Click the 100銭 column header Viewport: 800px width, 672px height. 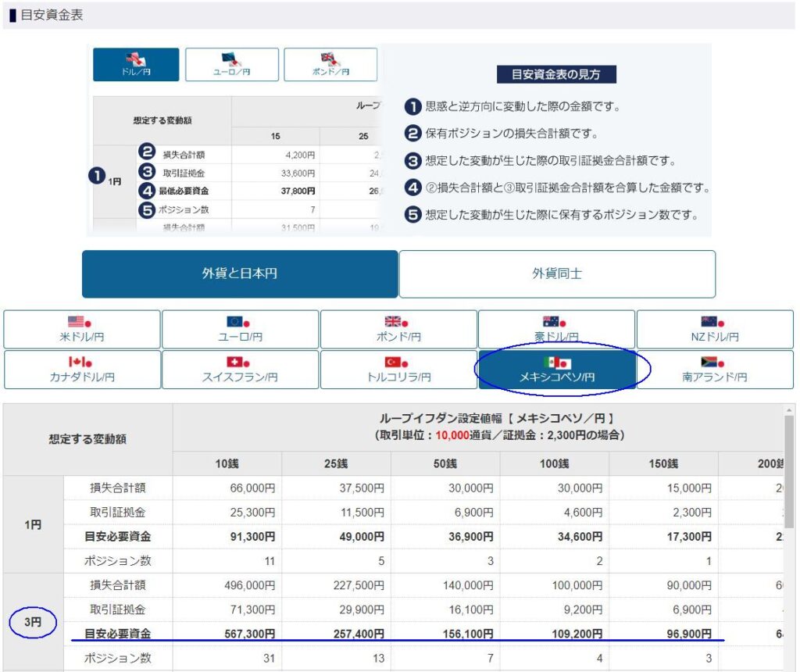[555, 463]
